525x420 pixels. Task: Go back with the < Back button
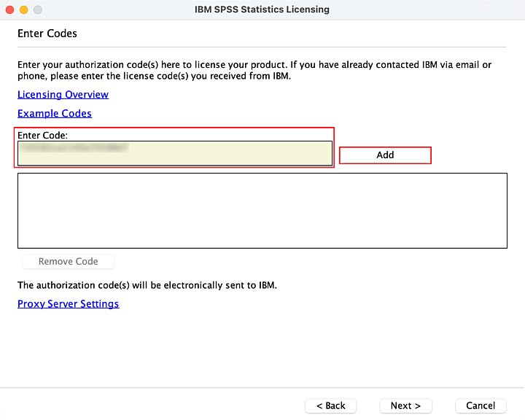[331, 406]
